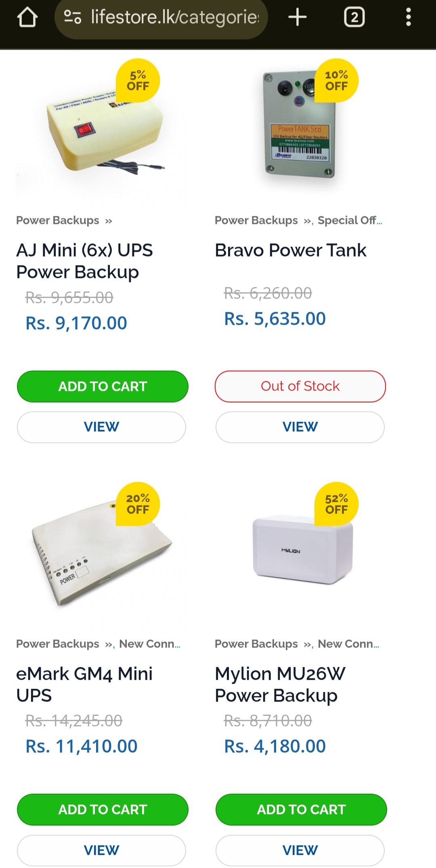Viewport: 436px width, 868px height.
Task: View the Bravo Power Tank product
Action: 300,427
